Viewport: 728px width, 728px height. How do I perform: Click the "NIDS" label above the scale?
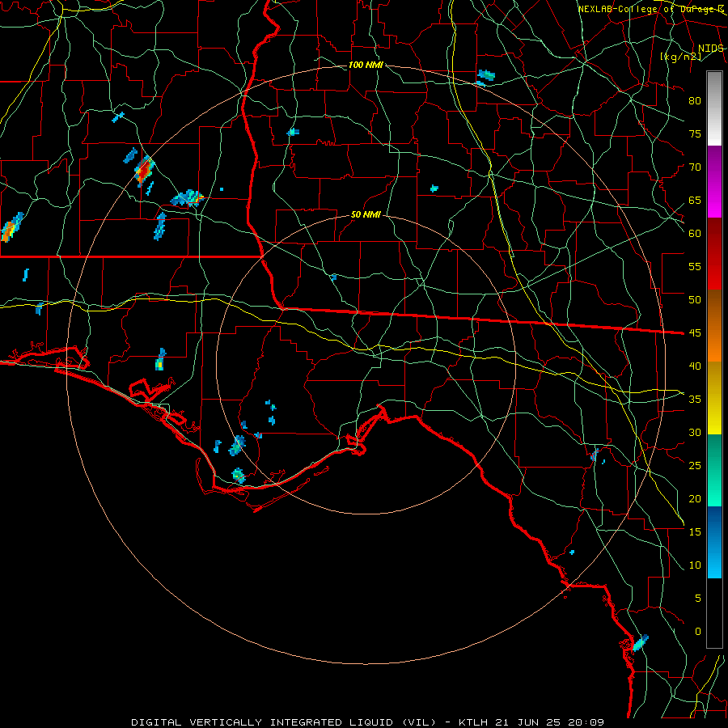[711, 49]
